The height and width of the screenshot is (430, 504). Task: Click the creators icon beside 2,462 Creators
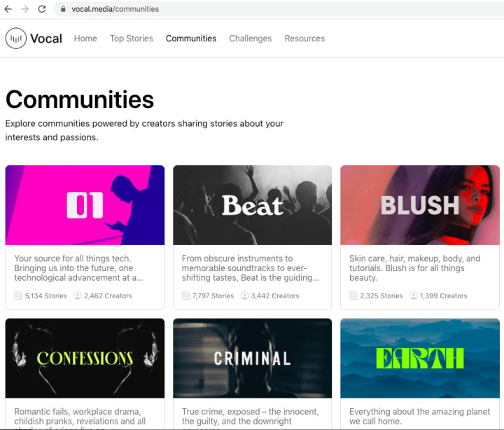click(78, 296)
